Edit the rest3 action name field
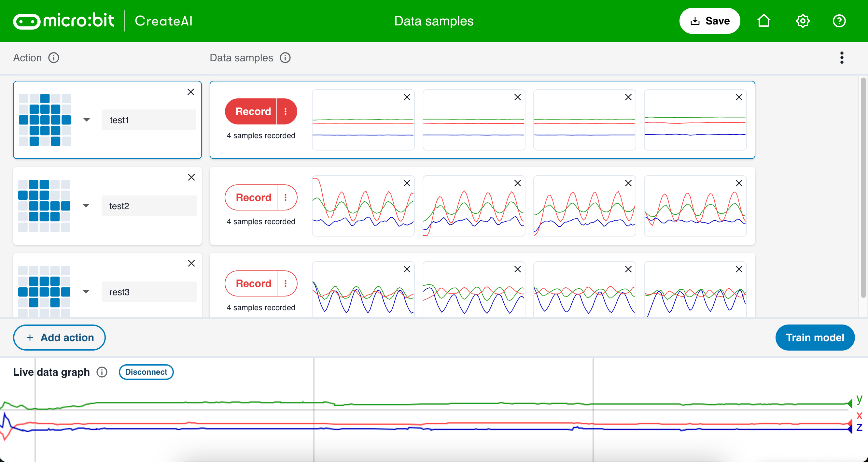Screen dimensions: 868x462 point(148,292)
